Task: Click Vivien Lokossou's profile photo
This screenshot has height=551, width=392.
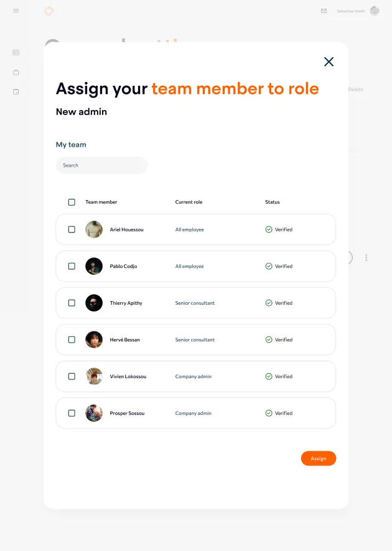Action: point(94,376)
